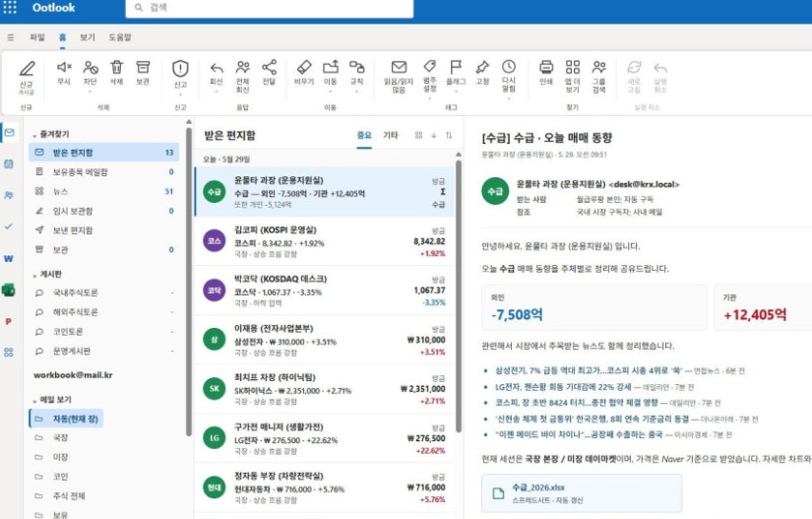Click the 검색 search field

tap(270, 8)
